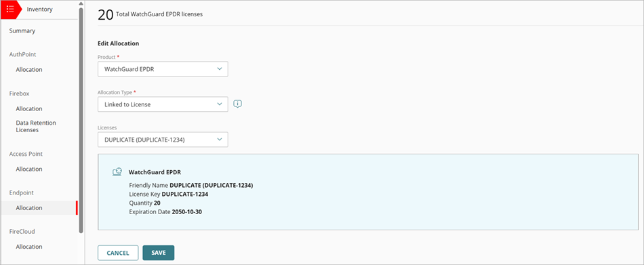Click Expiration Date 2050-10-30 value
644x265 pixels.
pyautogui.click(x=186, y=212)
